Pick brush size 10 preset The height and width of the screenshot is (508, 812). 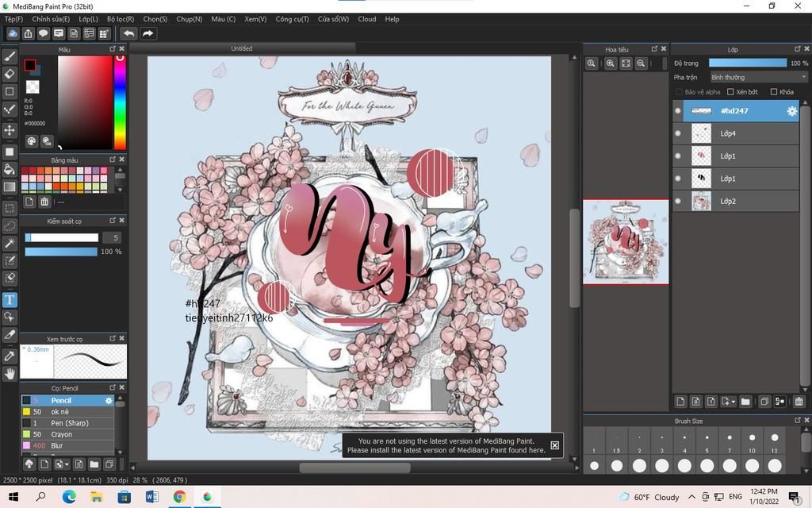point(752,442)
